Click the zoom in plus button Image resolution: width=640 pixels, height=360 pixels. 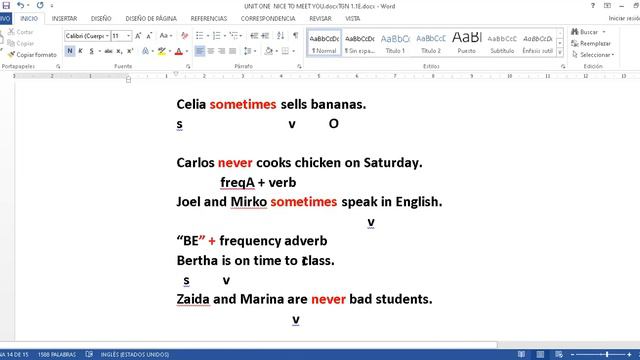629,354
